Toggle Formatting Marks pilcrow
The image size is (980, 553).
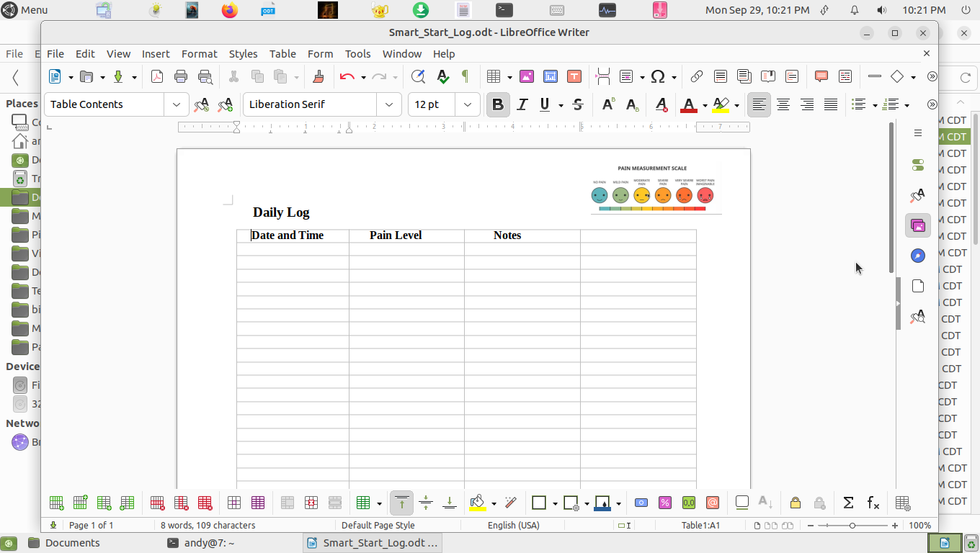465,76
